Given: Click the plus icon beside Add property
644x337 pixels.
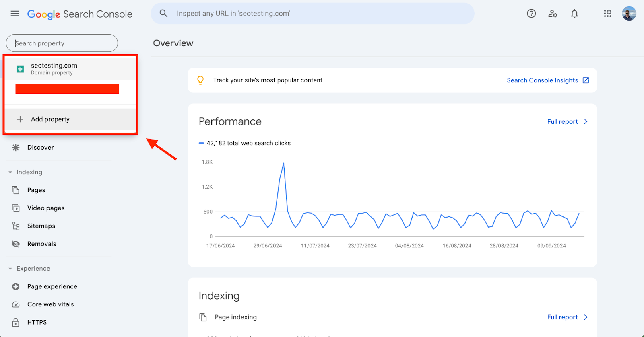Looking at the screenshot, I should tap(20, 119).
